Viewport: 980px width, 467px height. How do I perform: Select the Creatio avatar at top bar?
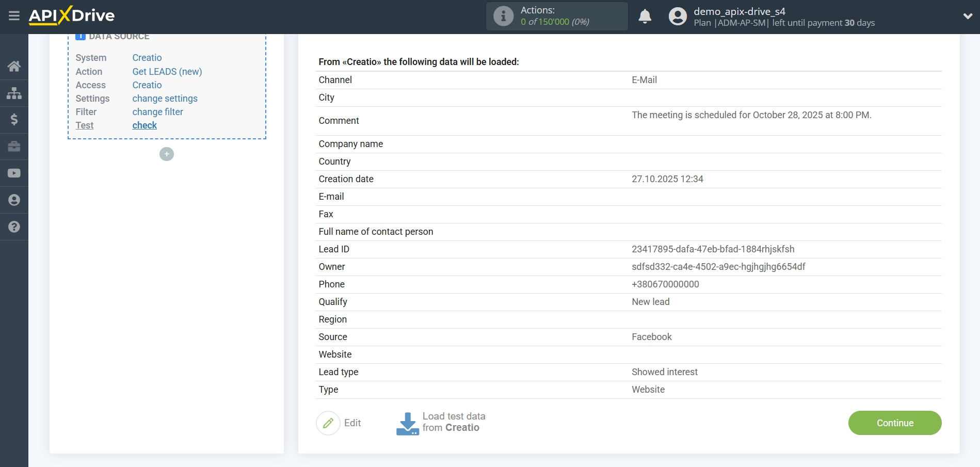[x=678, y=16]
